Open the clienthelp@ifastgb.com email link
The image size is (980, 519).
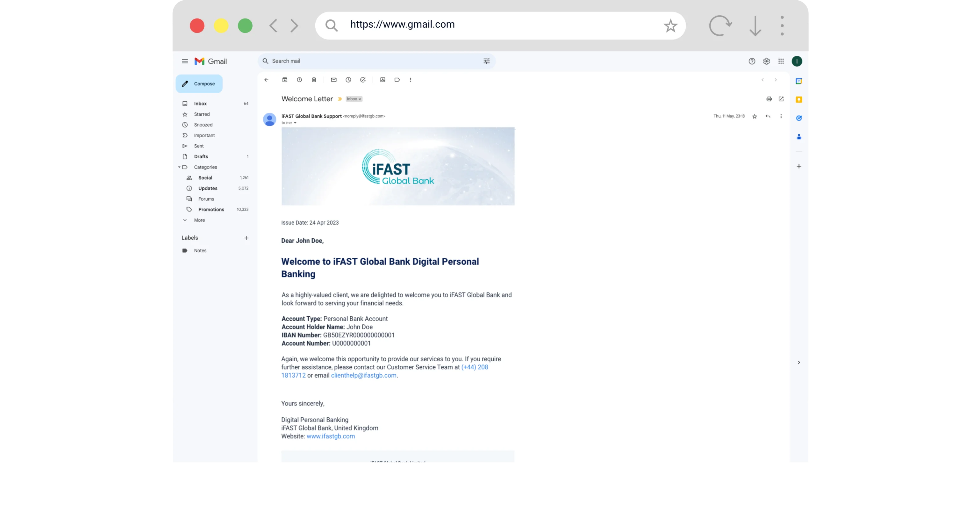tap(363, 376)
